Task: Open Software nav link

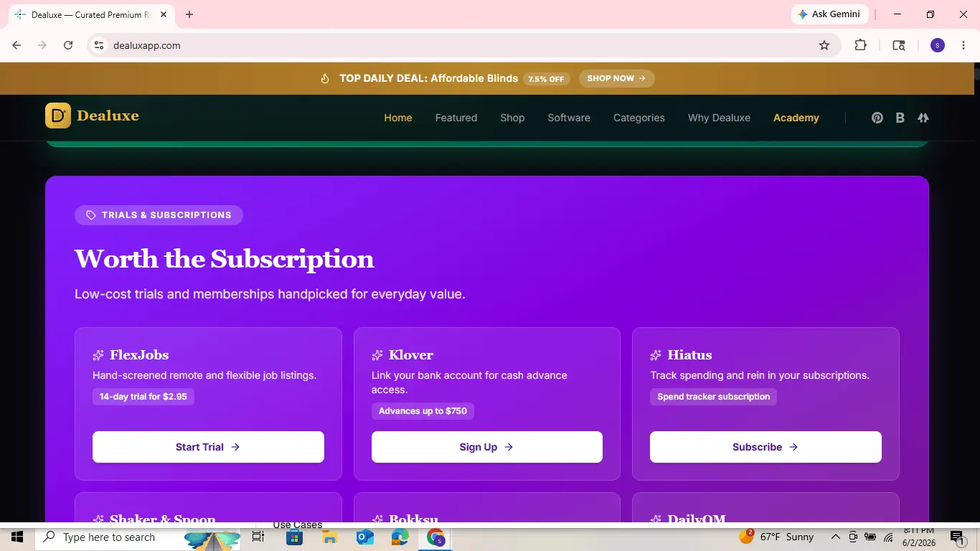Action: tap(569, 118)
